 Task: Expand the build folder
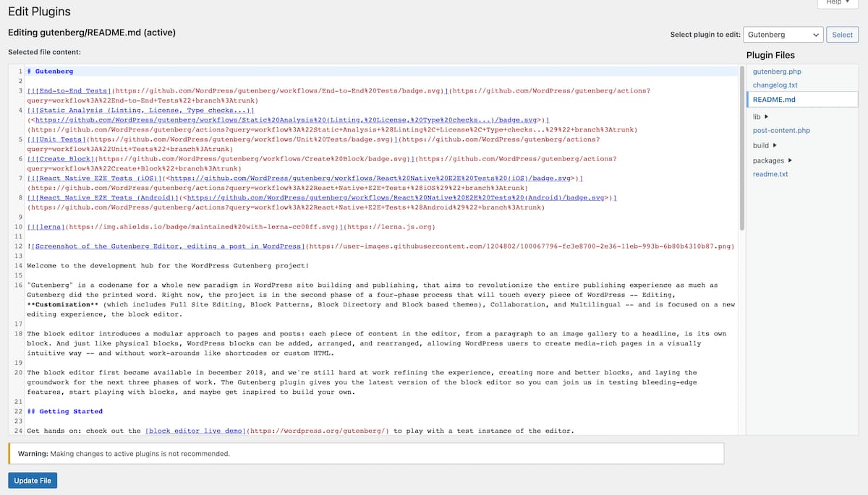pos(765,145)
